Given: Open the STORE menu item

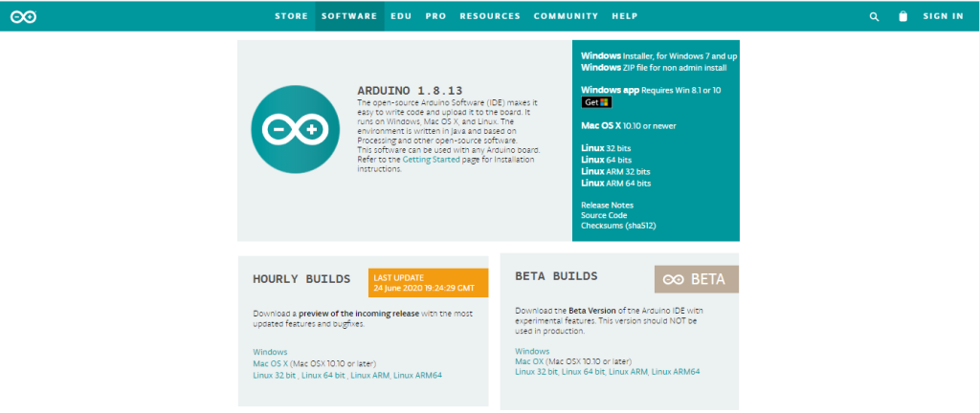Looking at the screenshot, I should coord(291,16).
